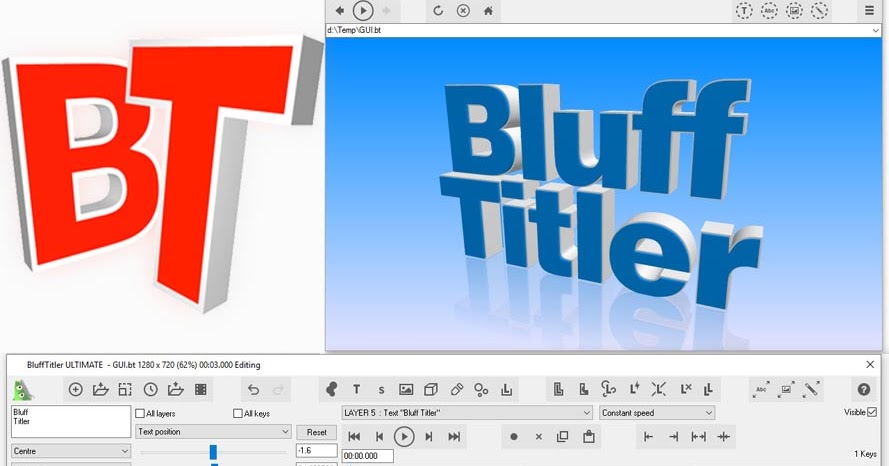The width and height of the screenshot is (889, 466).
Task: Click the right-bar arrow key tool icon
Action: [673, 437]
